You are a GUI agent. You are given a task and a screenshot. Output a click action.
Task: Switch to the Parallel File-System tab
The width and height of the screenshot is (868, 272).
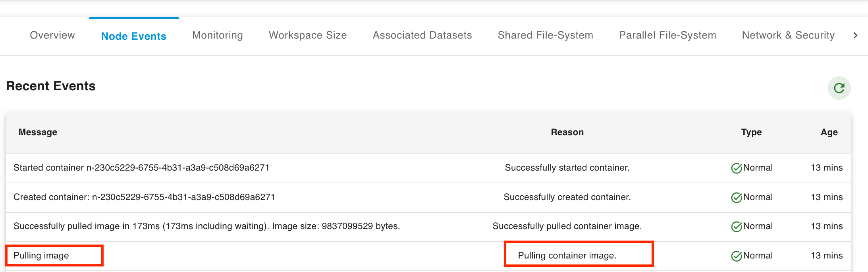point(667,35)
